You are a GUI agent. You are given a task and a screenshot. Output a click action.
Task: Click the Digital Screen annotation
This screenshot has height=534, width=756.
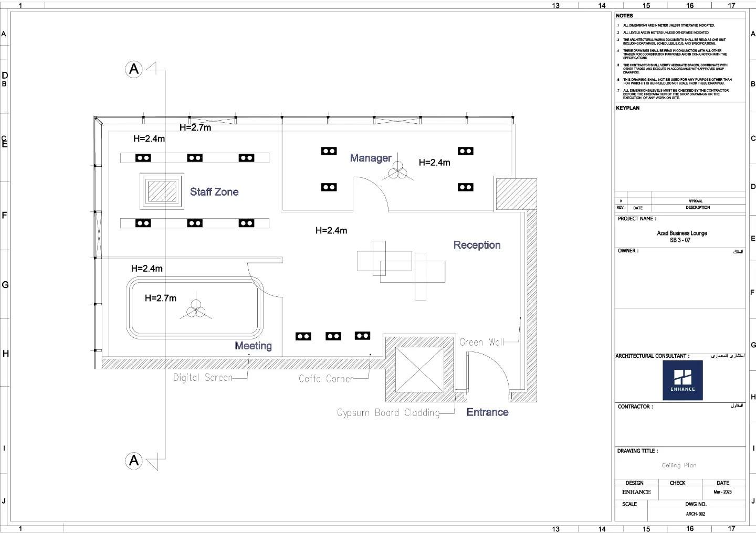coord(203,377)
